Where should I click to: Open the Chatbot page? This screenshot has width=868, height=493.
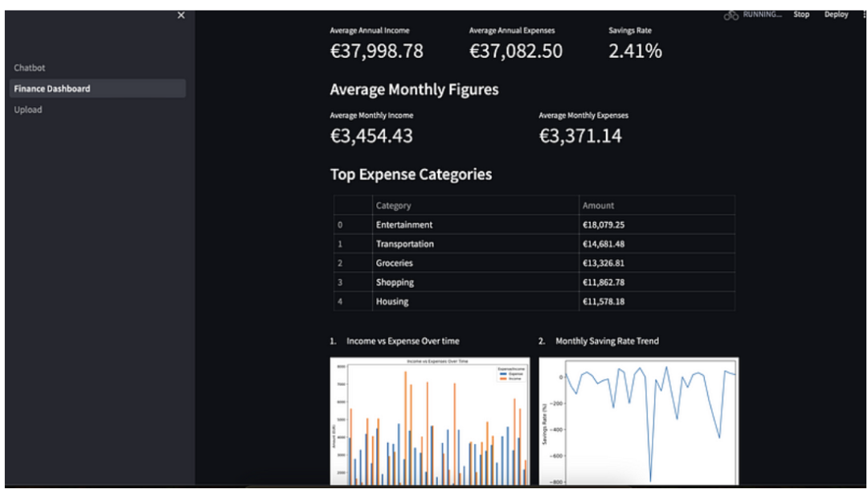pos(30,68)
